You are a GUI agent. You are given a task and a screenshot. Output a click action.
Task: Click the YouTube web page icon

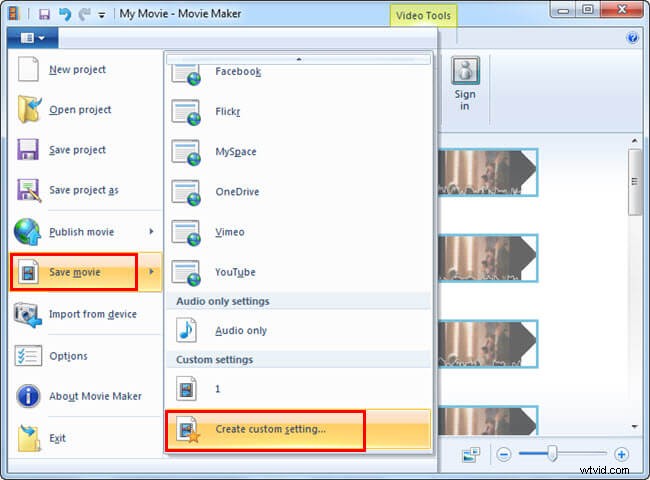pyautogui.click(x=186, y=273)
